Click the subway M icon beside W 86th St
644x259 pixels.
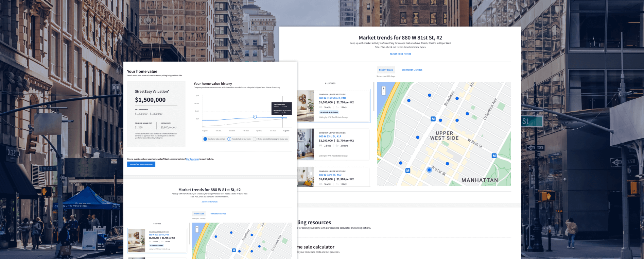494,156
